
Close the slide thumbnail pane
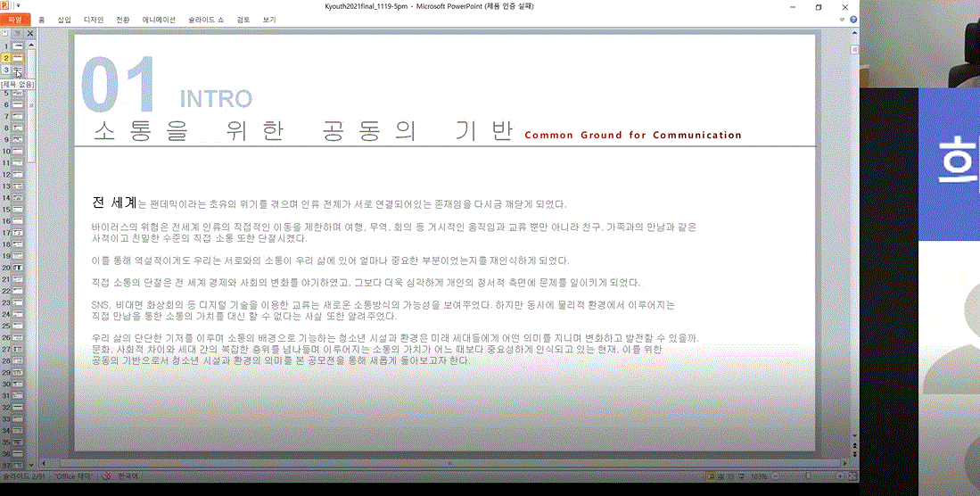click(x=30, y=33)
